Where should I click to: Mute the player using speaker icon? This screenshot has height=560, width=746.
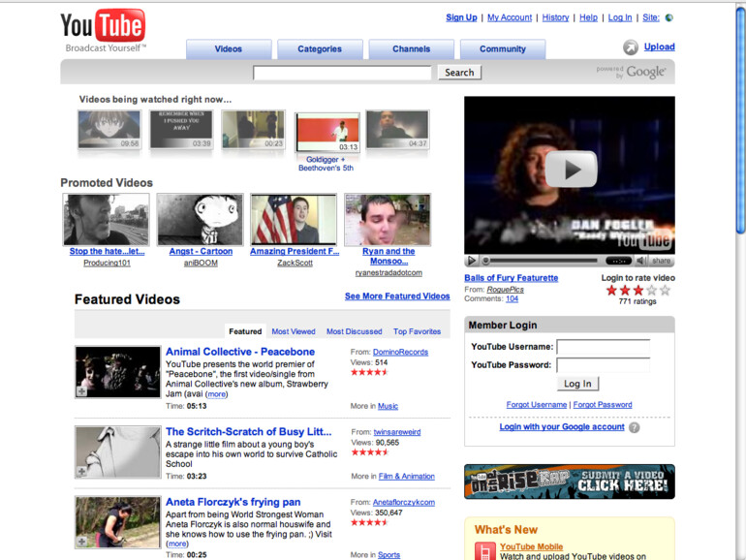click(640, 261)
